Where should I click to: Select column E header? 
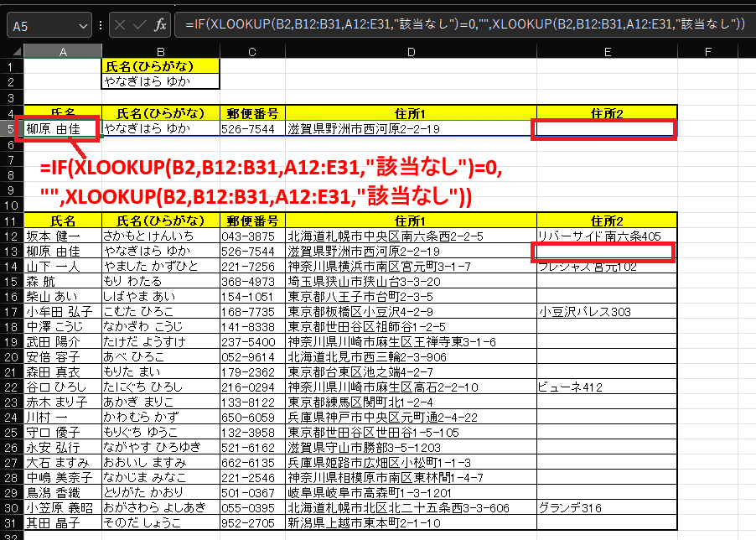click(x=606, y=52)
